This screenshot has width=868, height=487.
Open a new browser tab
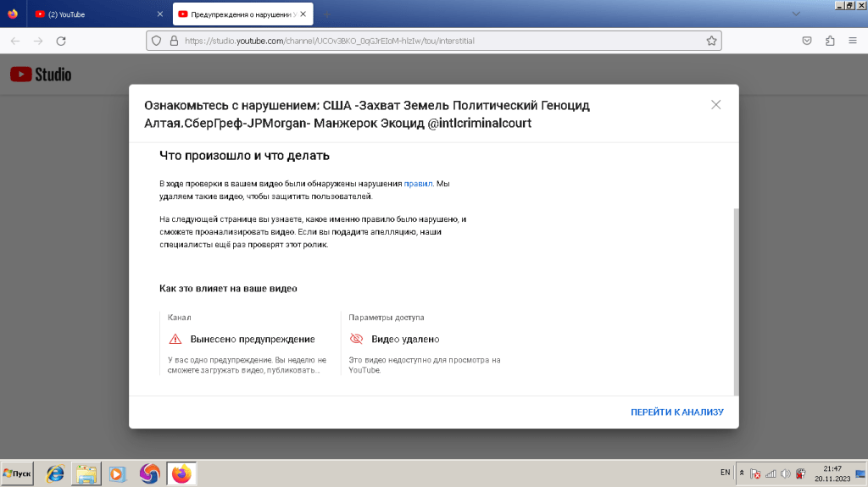click(327, 14)
